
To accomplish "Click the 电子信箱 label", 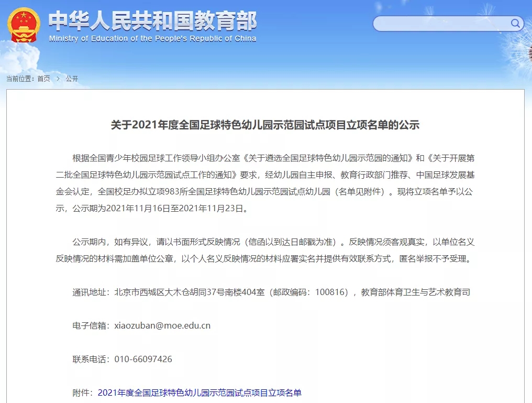I will tap(91, 325).
